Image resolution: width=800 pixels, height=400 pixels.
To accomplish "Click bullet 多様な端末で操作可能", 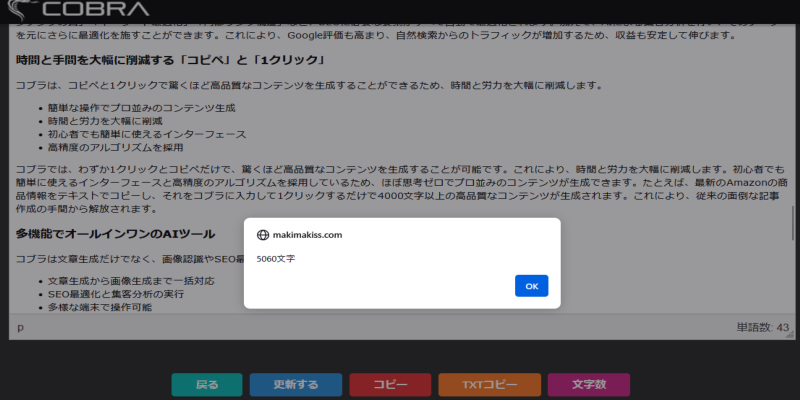I will pyautogui.click(x=100, y=308).
